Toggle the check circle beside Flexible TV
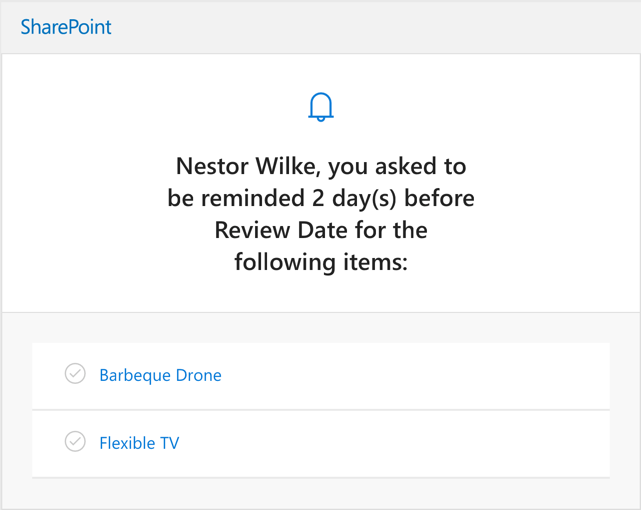Viewport: 641px width, 510px height. point(75,442)
